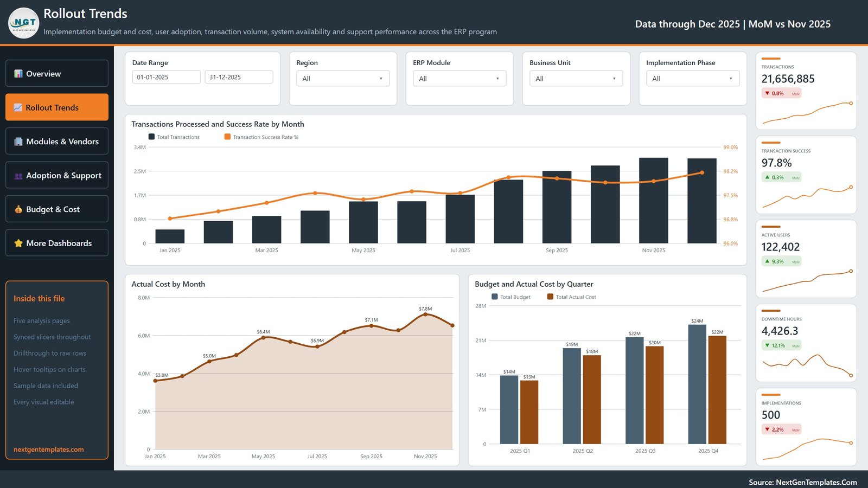The width and height of the screenshot is (868, 488).
Task: Select the Active Users value 122,402
Action: pos(780,247)
